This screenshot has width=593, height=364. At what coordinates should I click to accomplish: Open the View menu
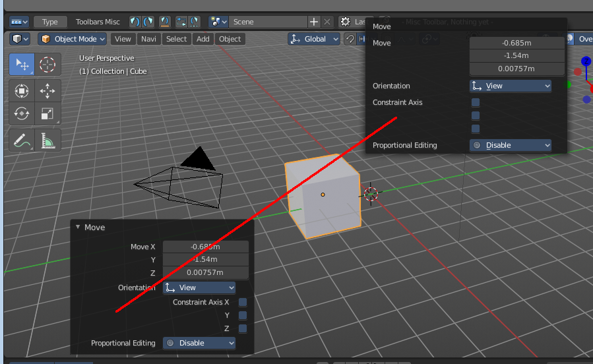click(123, 39)
